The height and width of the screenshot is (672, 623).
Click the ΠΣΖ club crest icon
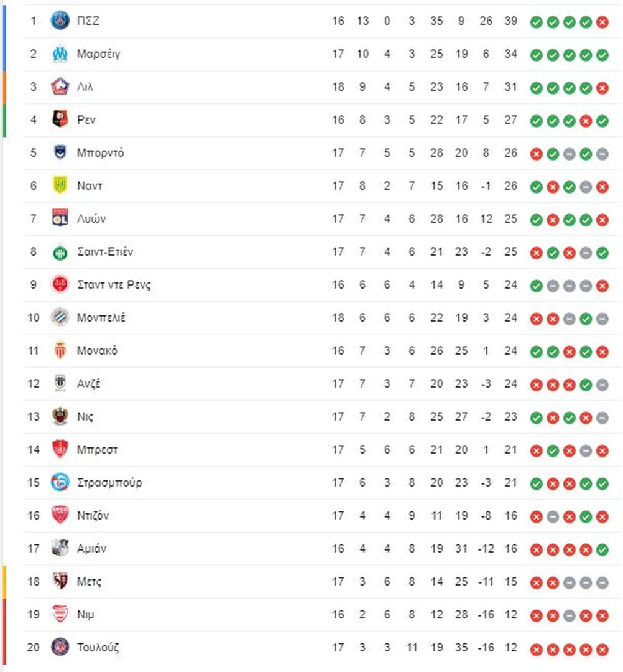click(x=60, y=21)
